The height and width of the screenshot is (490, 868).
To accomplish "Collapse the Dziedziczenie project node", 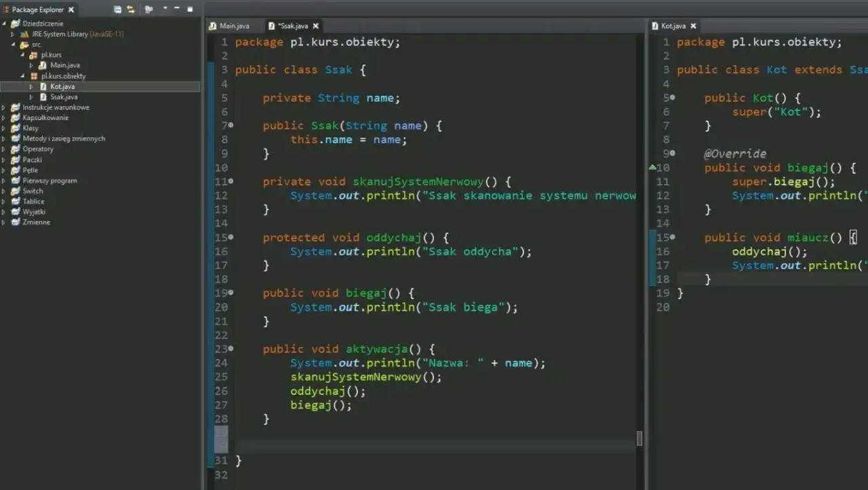I will [x=4, y=23].
